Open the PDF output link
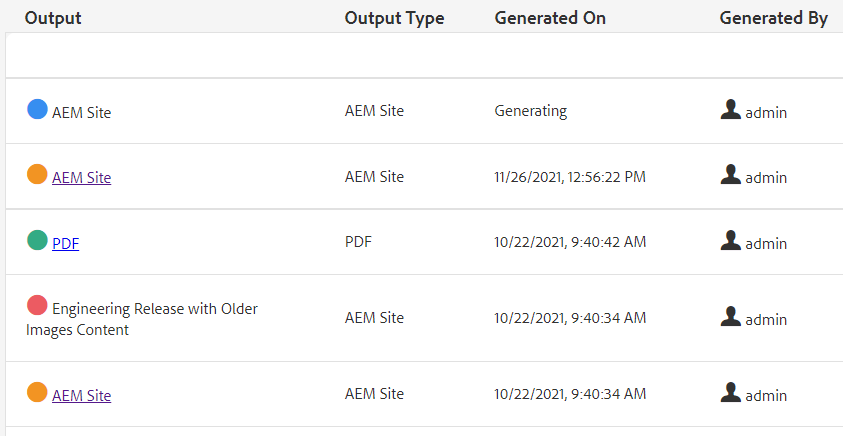The width and height of the screenshot is (843, 436). 65,243
